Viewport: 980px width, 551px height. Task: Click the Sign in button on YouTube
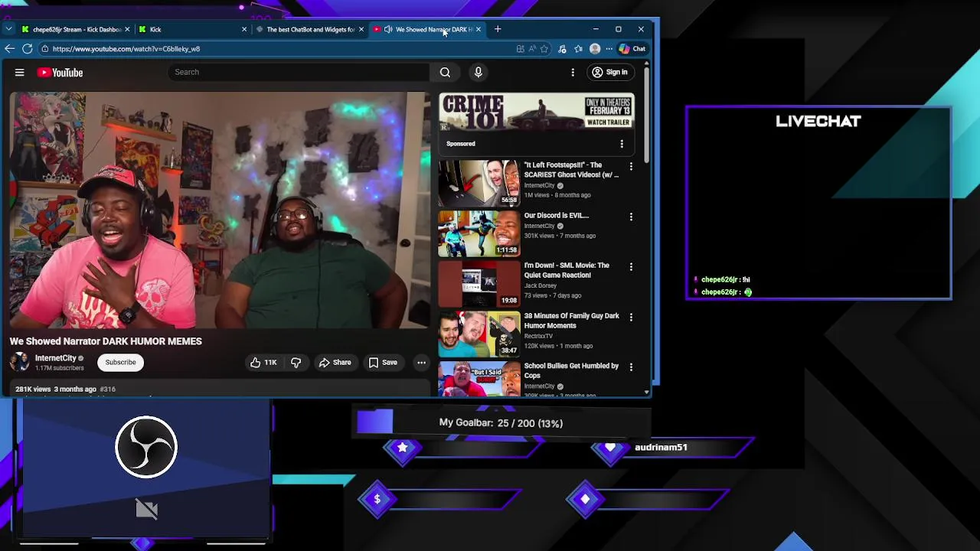pyautogui.click(x=609, y=72)
